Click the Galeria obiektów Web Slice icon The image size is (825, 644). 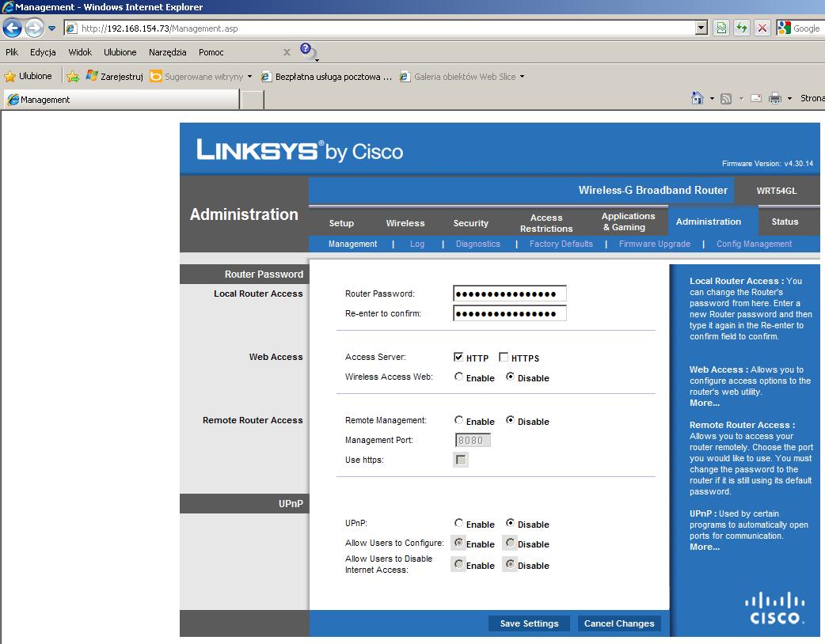(x=405, y=77)
